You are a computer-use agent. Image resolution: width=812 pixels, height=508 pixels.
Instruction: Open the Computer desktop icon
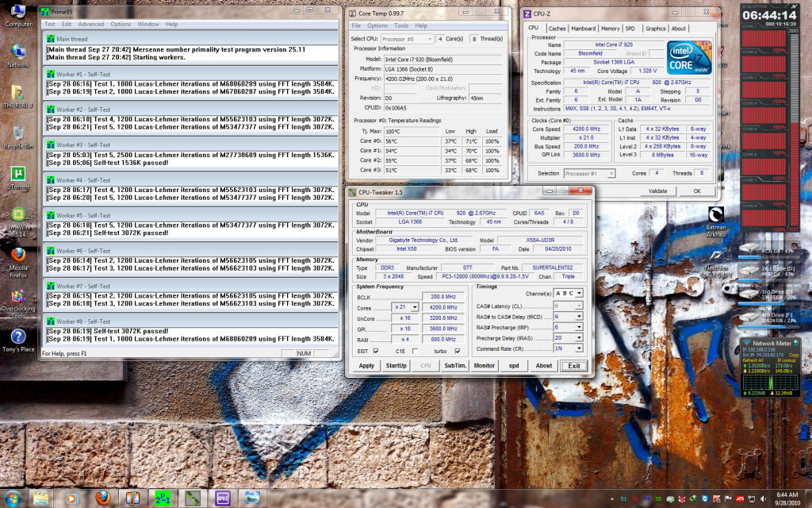coord(18,16)
